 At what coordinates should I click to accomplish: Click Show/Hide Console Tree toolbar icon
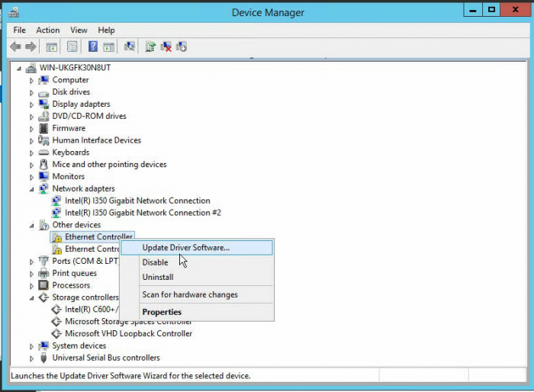(51, 47)
